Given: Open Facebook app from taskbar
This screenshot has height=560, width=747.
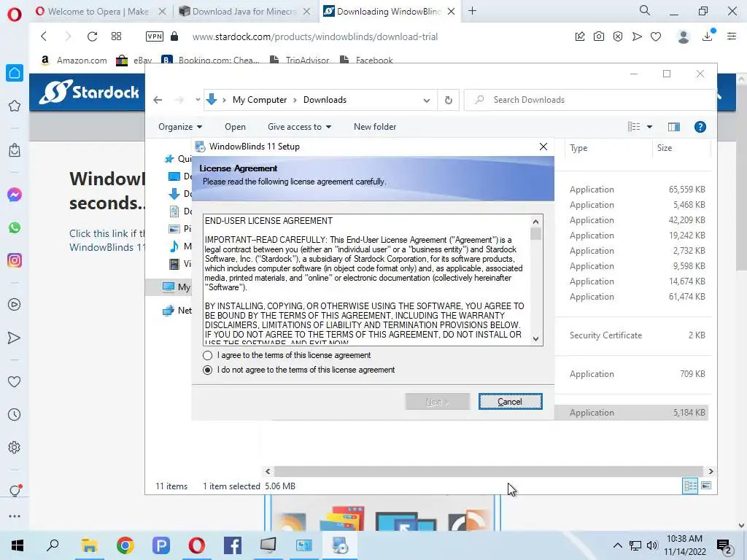Looking at the screenshot, I should 233,545.
